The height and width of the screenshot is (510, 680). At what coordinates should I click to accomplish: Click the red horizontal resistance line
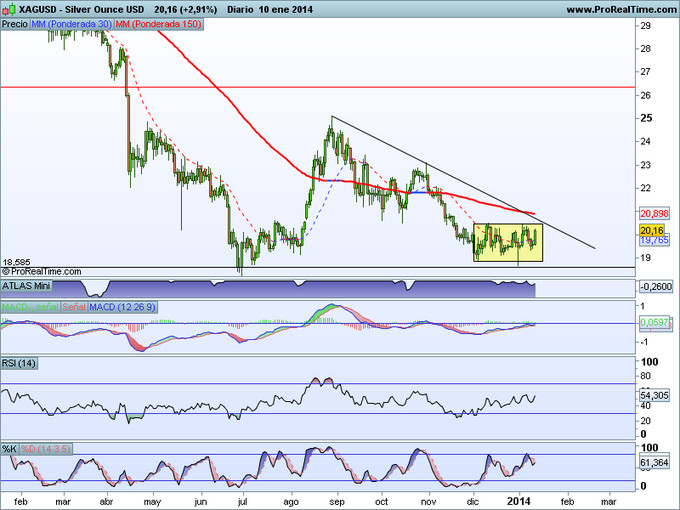[x=300, y=88]
